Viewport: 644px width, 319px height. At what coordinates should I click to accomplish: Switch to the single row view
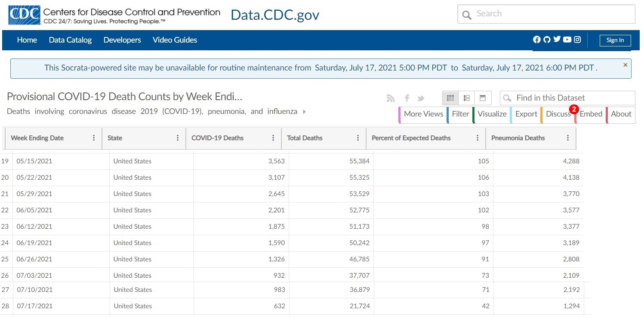click(483, 98)
